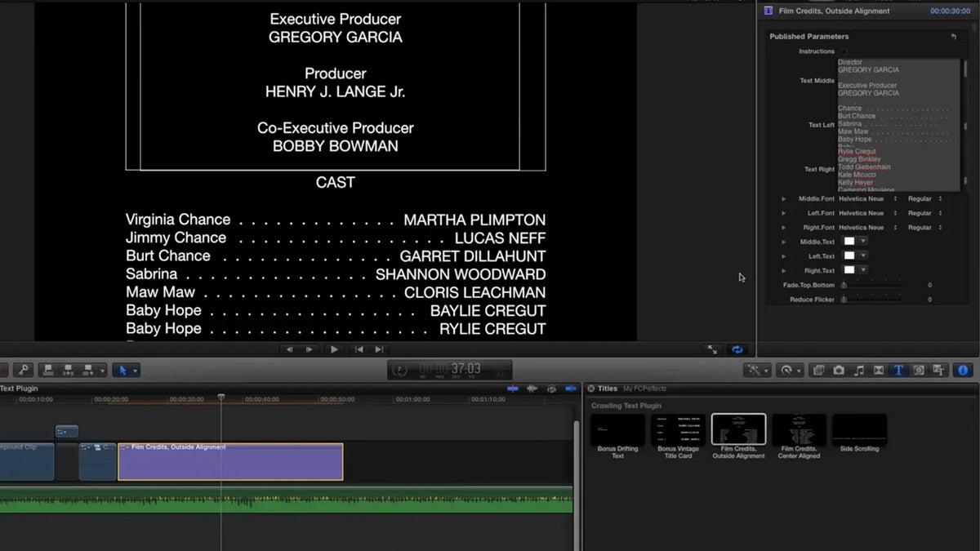
Task: Open the Themes browser icon
Action: click(938, 371)
